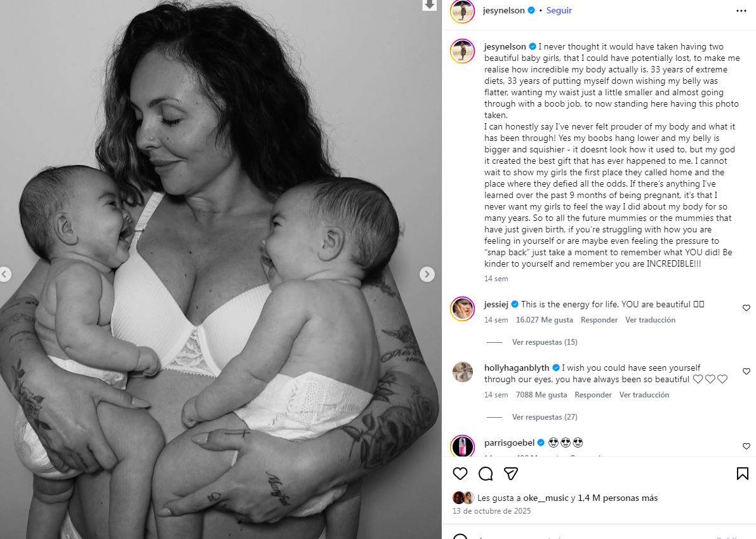Open the three-dot more options menu
This screenshot has width=756, height=539.
741,11
